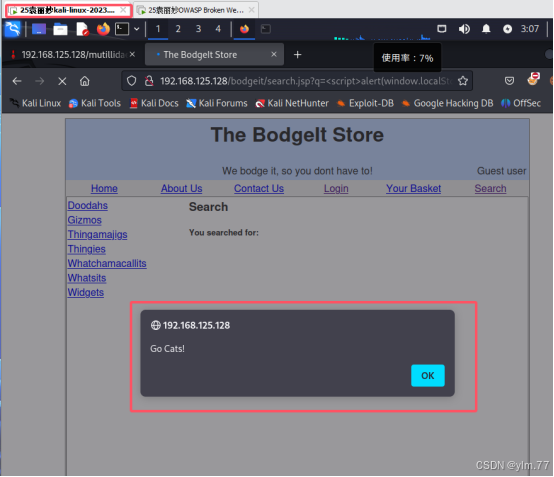
Task: Open the Contact Us link
Action: (259, 189)
